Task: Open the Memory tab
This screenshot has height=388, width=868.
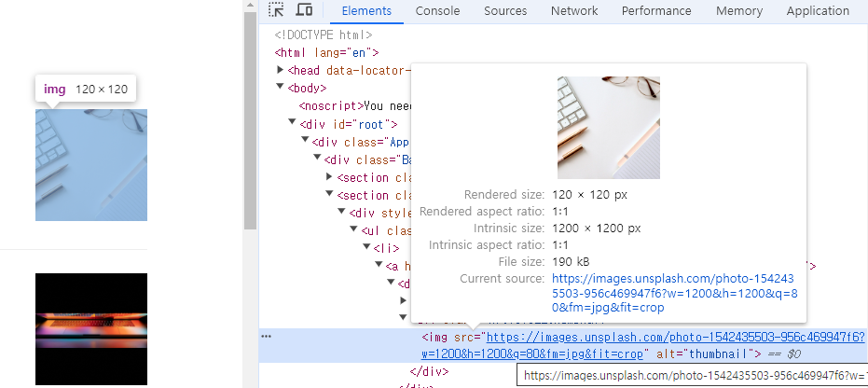Action: [739, 10]
